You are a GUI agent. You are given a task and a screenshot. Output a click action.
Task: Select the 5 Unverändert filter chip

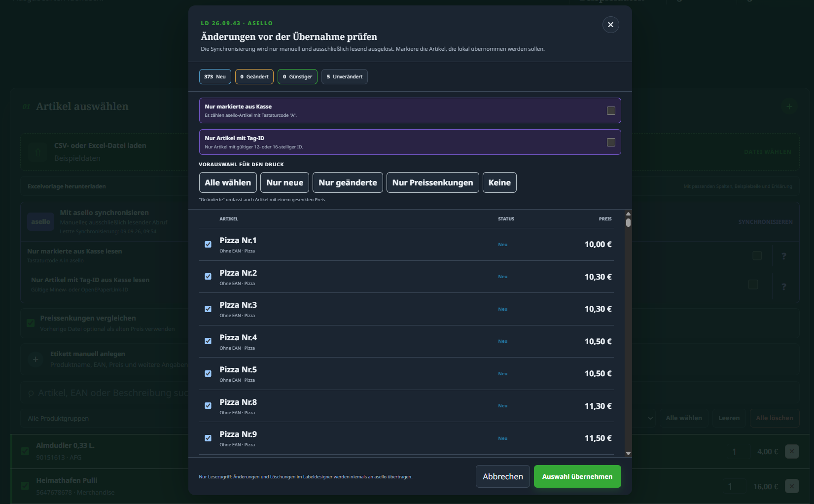345,76
